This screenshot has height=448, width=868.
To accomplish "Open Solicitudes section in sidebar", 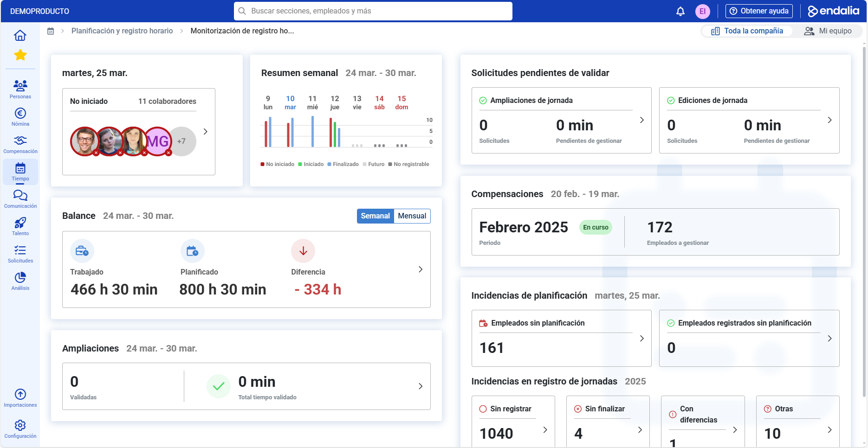I will [x=20, y=254].
